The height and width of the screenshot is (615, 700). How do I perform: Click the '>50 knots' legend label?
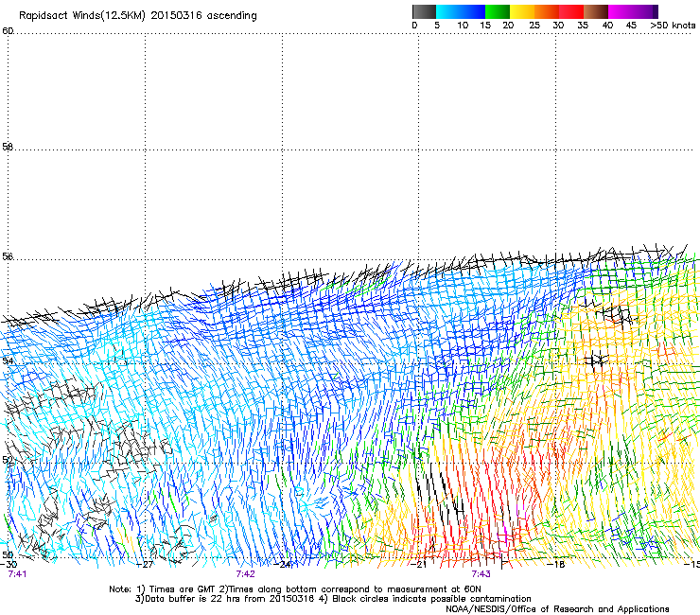[673, 26]
